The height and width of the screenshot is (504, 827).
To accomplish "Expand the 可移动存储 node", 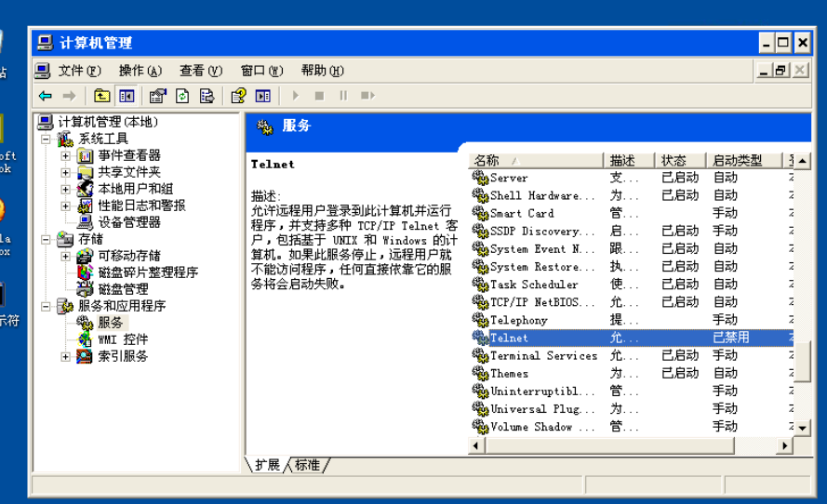I will click(x=65, y=257).
